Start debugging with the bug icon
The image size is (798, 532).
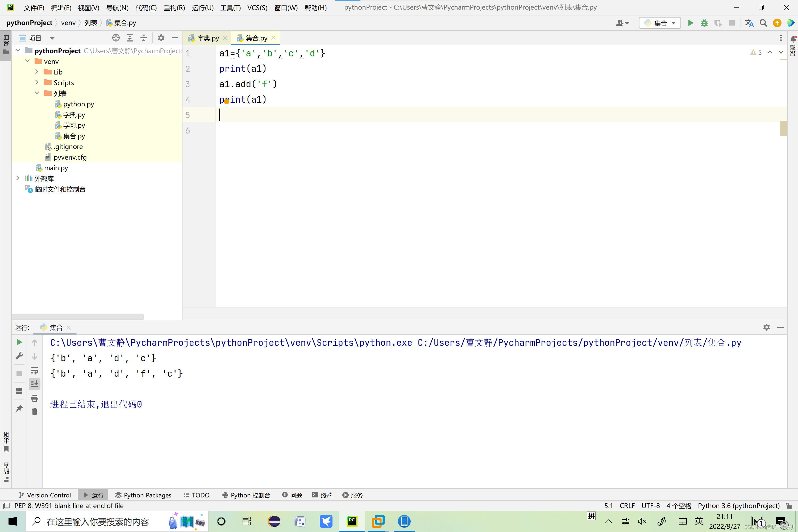coord(704,23)
